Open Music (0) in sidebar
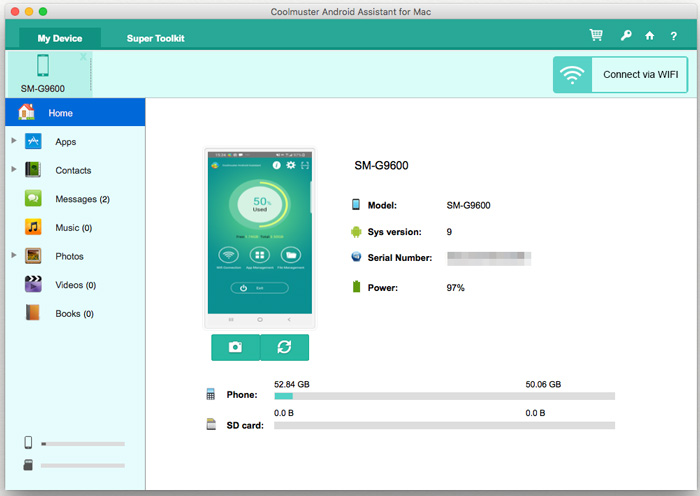This screenshot has width=700, height=496. 73,228
